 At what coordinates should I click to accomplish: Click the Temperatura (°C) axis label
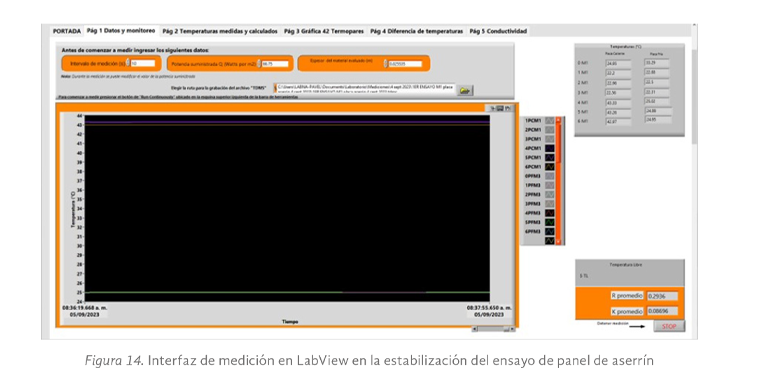coord(73,209)
